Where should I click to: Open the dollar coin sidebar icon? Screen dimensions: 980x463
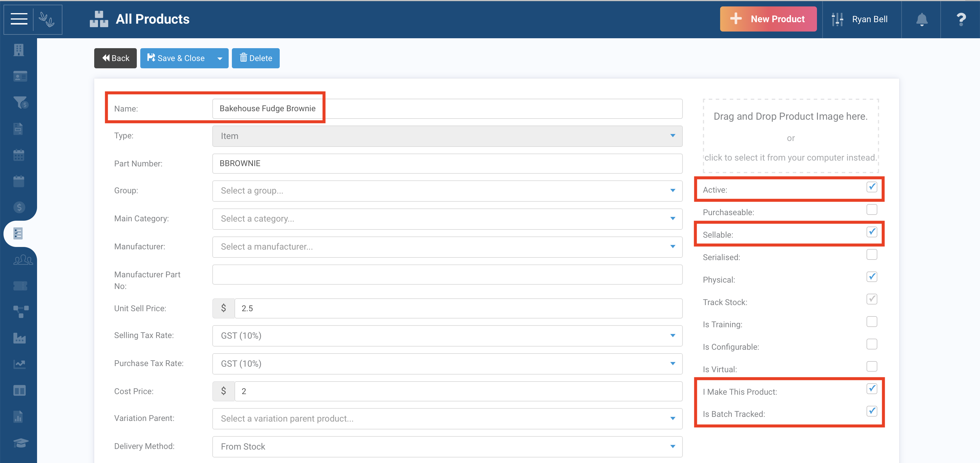pos(19,207)
